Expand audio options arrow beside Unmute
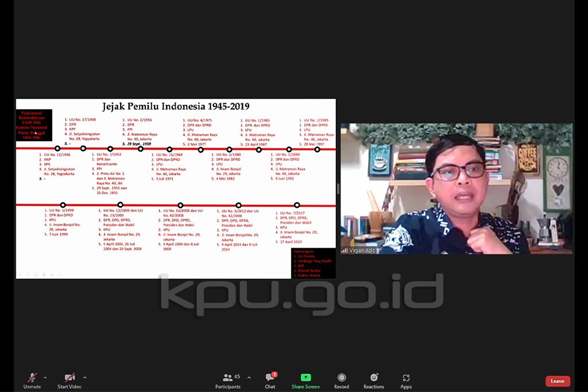The width and height of the screenshot is (588, 392). click(45, 378)
